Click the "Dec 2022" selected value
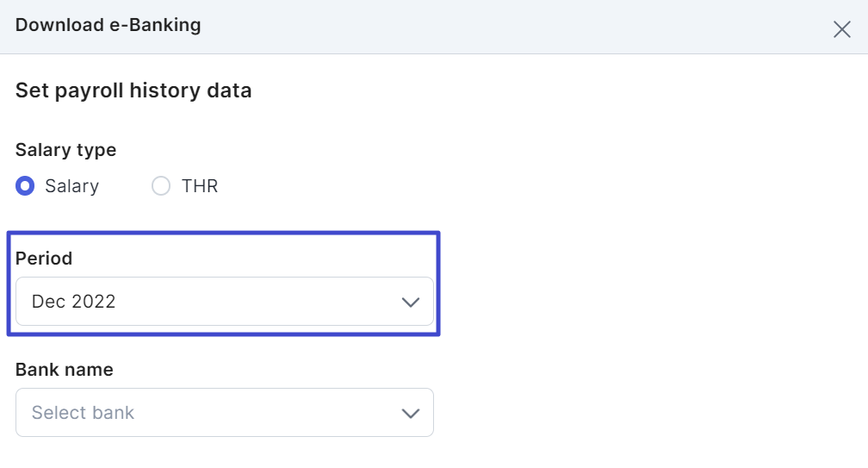The image size is (868, 468). pos(73,302)
